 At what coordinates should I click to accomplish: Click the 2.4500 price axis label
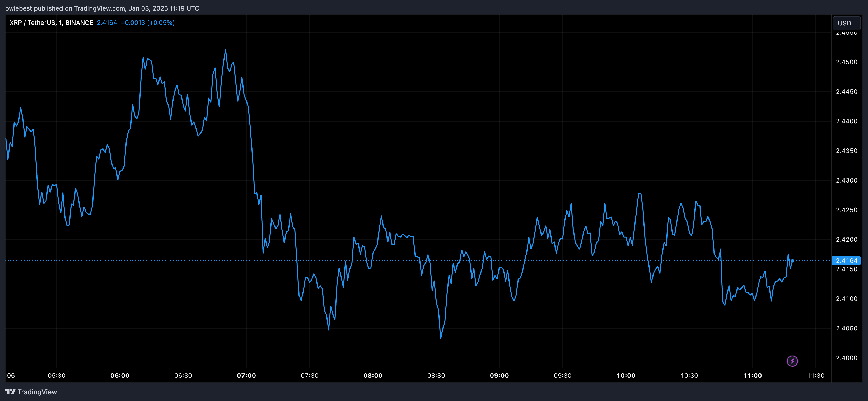coord(846,62)
